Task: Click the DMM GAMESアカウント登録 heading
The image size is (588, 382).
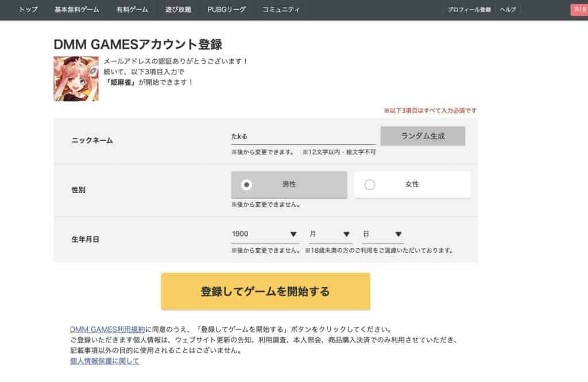Action: 138,44
